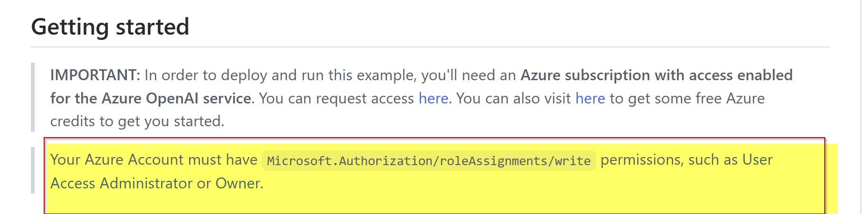The image size is (868, 214).
Task: Click 'You can also visit' text
Action: pyautogui.click(x=514, y=98)
